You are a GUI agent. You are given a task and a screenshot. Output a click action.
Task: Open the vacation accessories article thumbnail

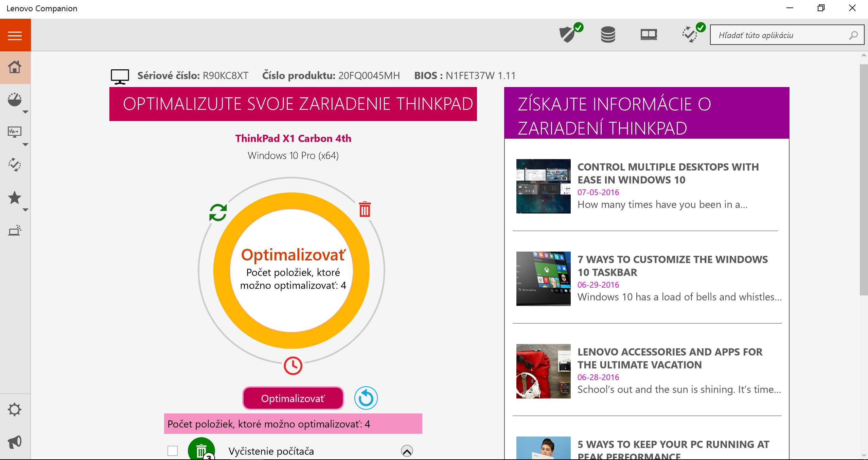point(543,371)
